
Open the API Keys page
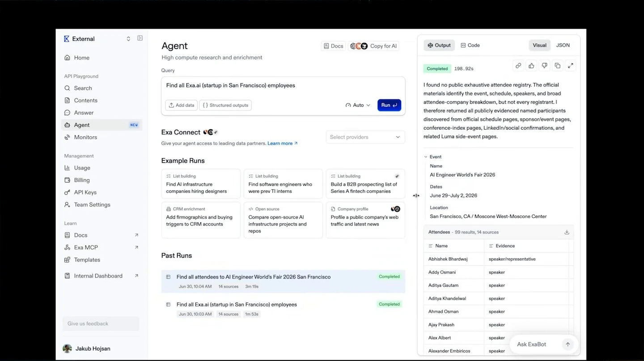(102, 192)
